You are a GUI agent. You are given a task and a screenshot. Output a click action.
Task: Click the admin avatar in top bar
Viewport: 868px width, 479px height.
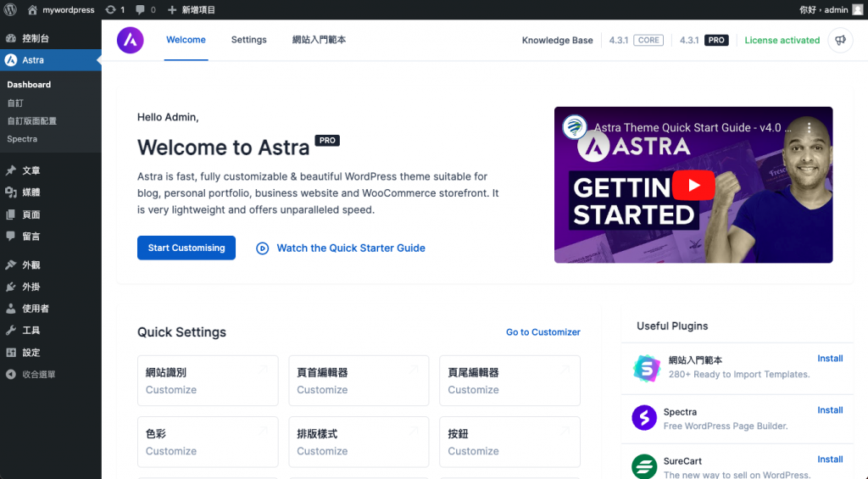(858, 9)
